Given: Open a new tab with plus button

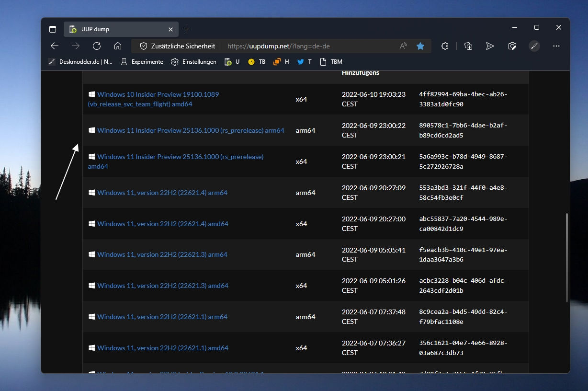Looking at the screenshot, I should coord(187,29).
